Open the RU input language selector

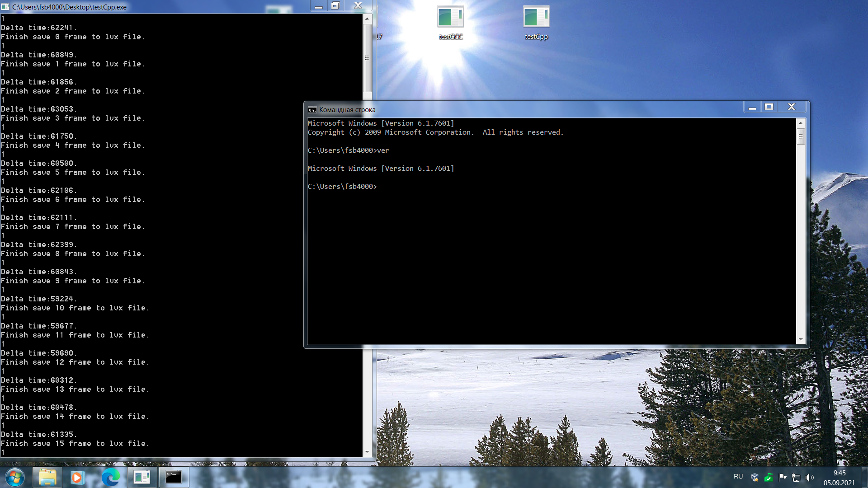pos(738,477)
